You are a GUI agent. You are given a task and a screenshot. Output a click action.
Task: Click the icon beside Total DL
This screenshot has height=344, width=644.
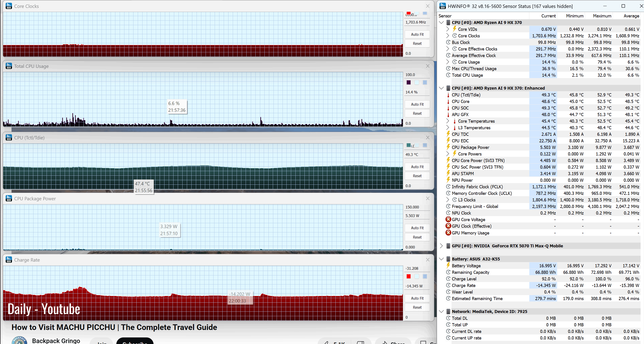(x=448, y=318)
